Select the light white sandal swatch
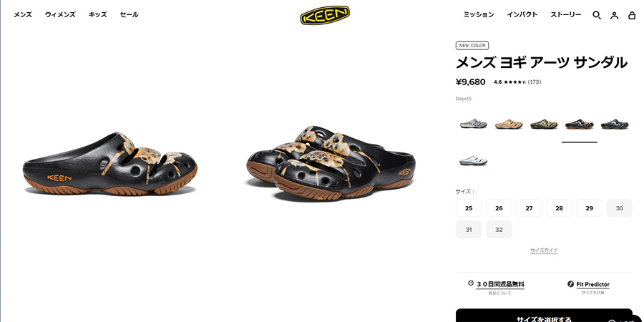Image resolution: width=644 pixels, height=322 pixels. coord(474,160)
